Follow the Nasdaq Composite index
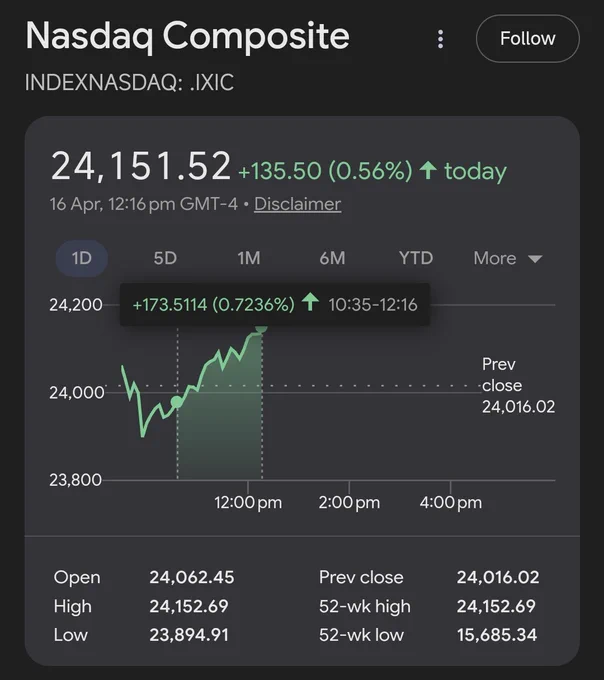The width and height of the screenshot is (604, 680). coord(528,39)
